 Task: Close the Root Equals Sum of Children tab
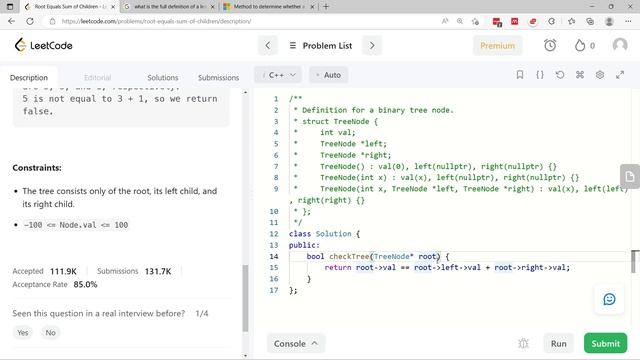113,7
